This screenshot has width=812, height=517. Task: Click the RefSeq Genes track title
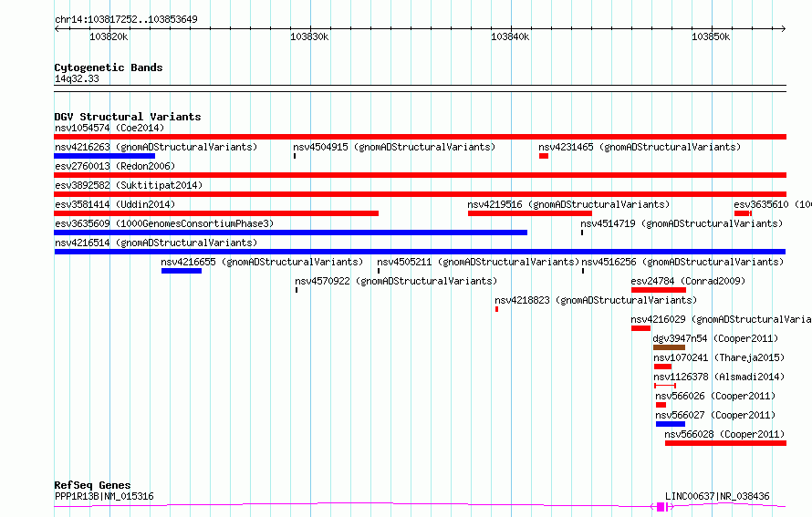tap(93, 485)
